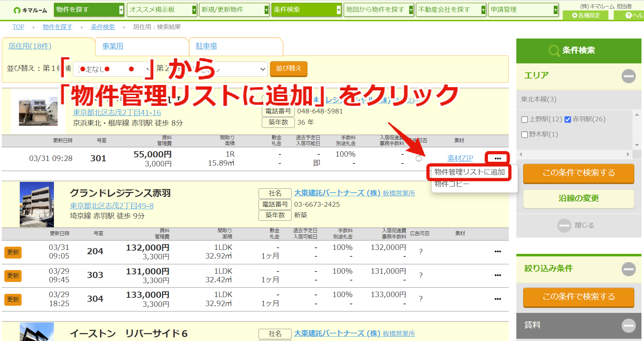This screenshot has height=341, width=644.
Task: Click the upper この条件で検索する button
Action: pyautogui.click(x=579, y=173)
